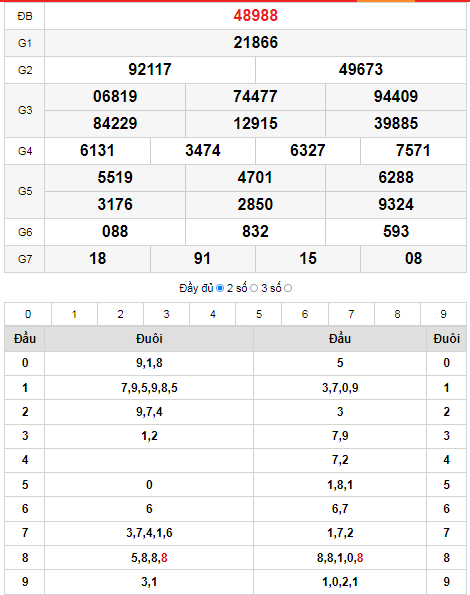The height and width of the screenshot is (595, 470).
Task: Click the head values "1,0,2,1" cell
Action: pyautogui.click(x=340, y=582)
